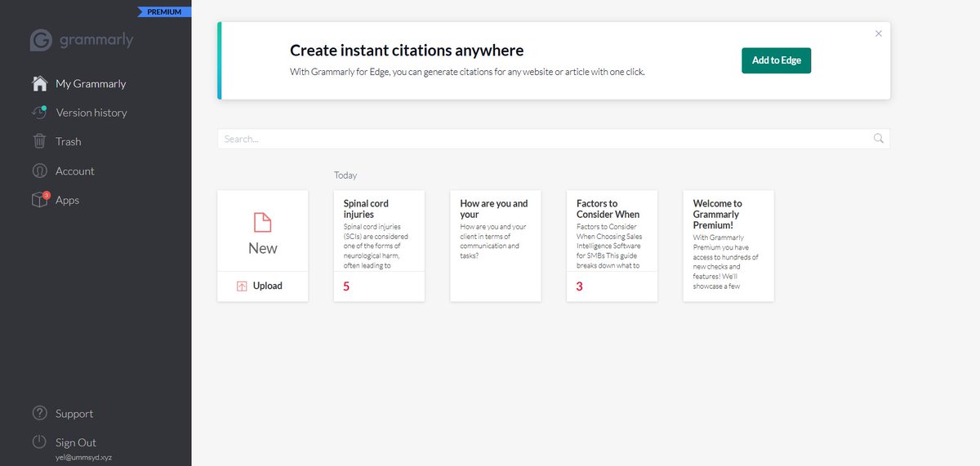This screenshot has width=980, height=466.
Task: Focus the Search documents field
Action: [x=554, y=139]
